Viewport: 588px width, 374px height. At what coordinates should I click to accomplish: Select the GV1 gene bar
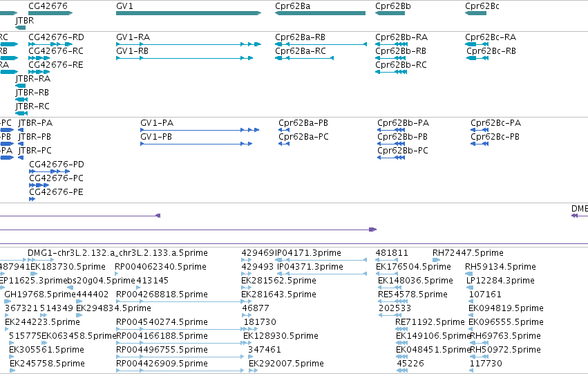[x=189, y=13]
